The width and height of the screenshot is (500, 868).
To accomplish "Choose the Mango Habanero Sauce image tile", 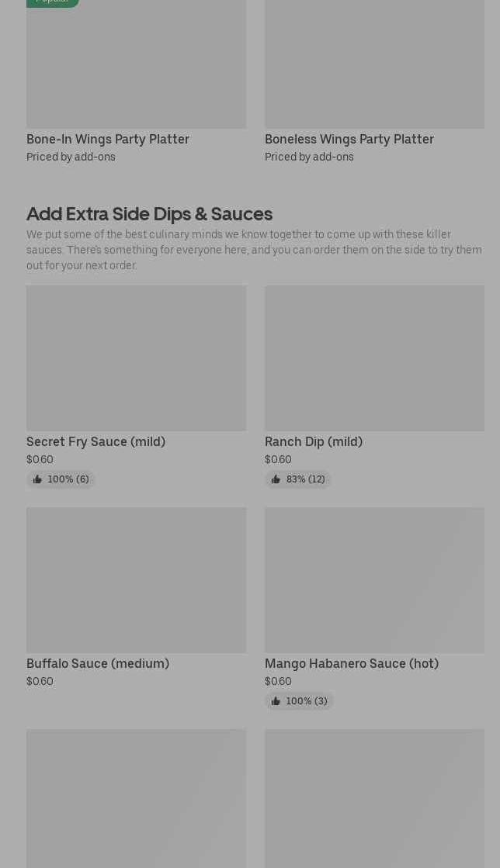I will click(374, 579).
